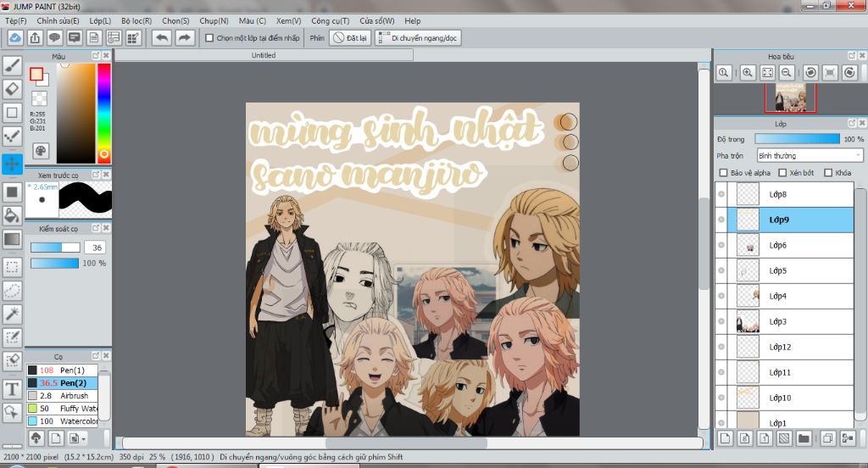Click the new layer icon
Image resolution: width=868 pixels, height=468 pixels.
point(726,438)
